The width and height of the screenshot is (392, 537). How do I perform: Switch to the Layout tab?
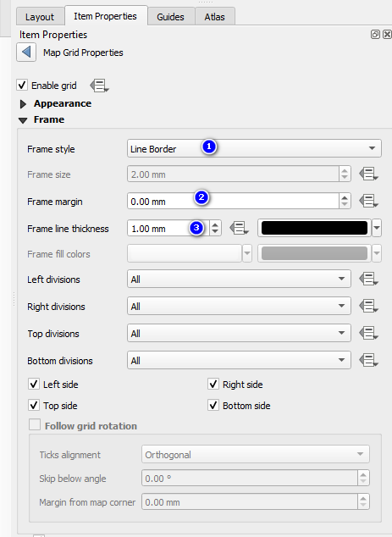[40, 17]
